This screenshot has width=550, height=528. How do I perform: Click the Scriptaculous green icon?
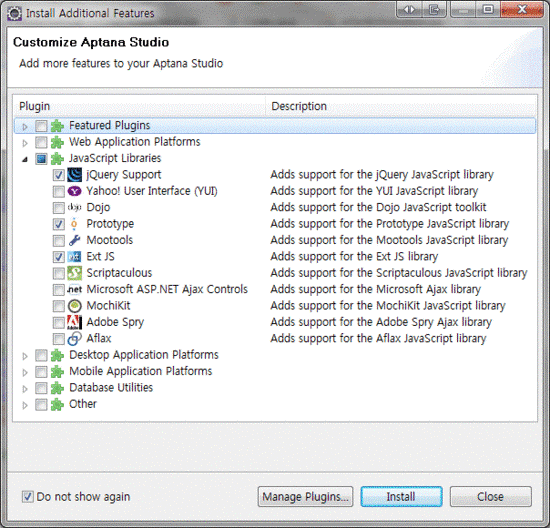pyautogui.click(x=74, y=273)
